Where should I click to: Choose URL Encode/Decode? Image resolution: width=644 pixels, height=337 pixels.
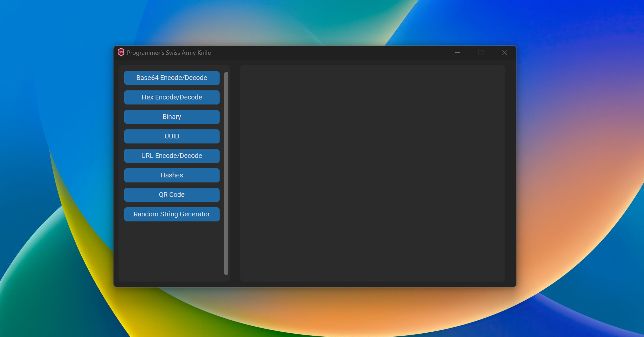[172, 156]
